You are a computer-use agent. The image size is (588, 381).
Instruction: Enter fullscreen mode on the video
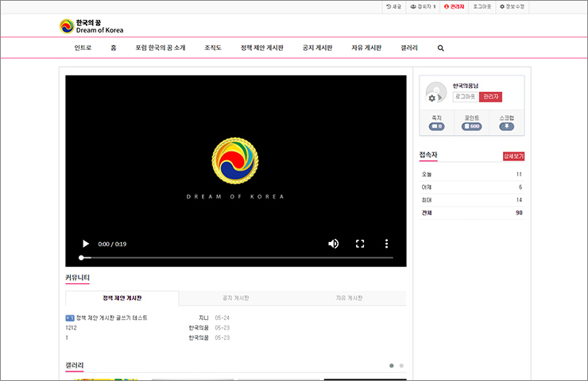coord(360,244)
